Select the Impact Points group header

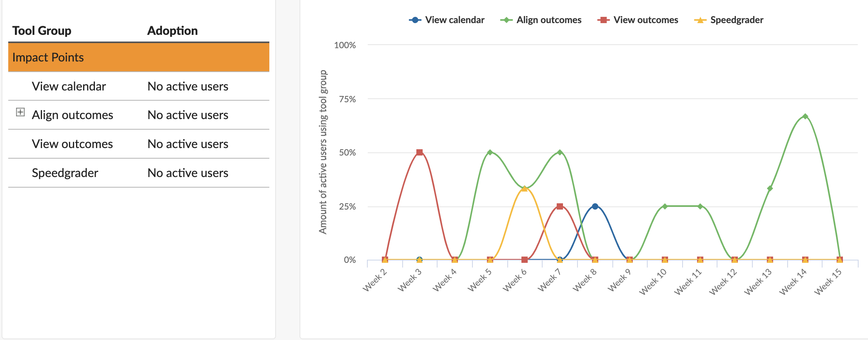139,57
